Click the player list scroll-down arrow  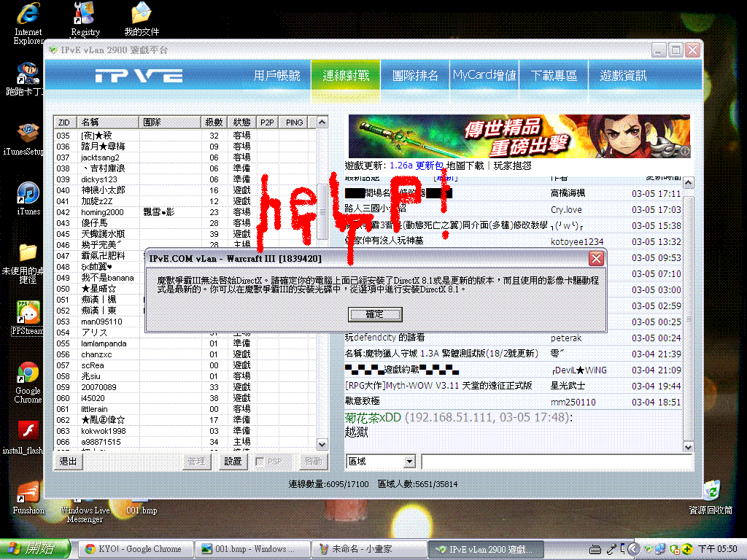pos(322,443)
